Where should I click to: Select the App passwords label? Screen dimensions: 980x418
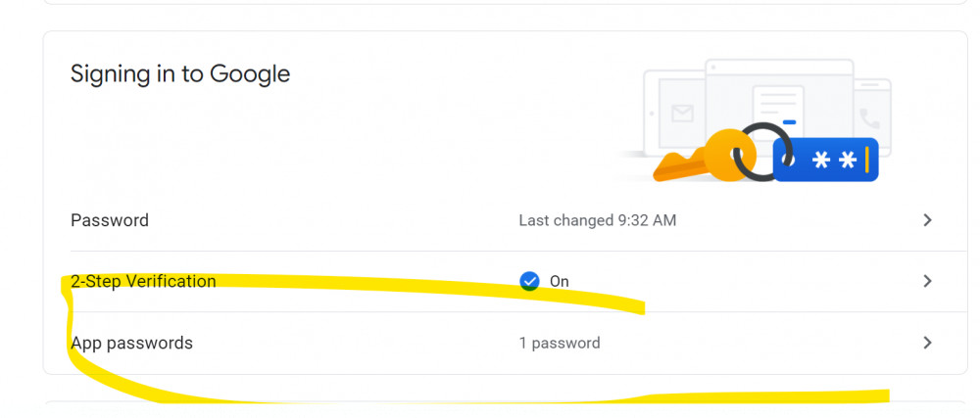131,344
